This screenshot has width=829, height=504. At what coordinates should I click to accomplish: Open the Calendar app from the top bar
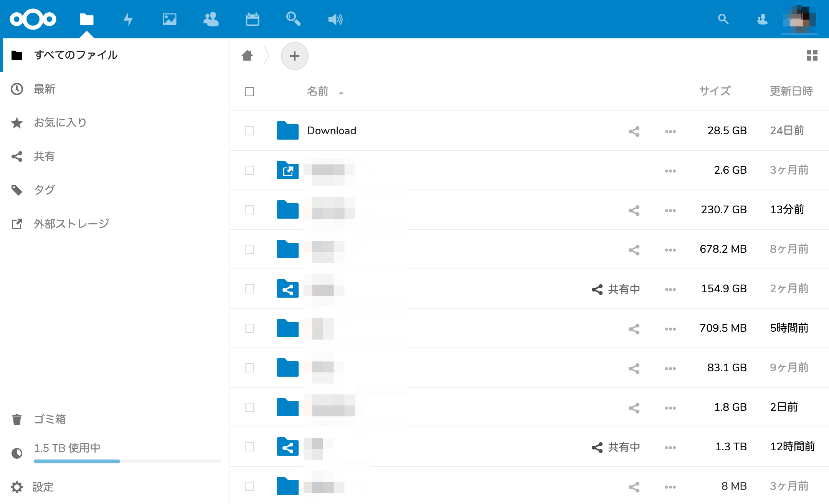click(x=253, y=19)
